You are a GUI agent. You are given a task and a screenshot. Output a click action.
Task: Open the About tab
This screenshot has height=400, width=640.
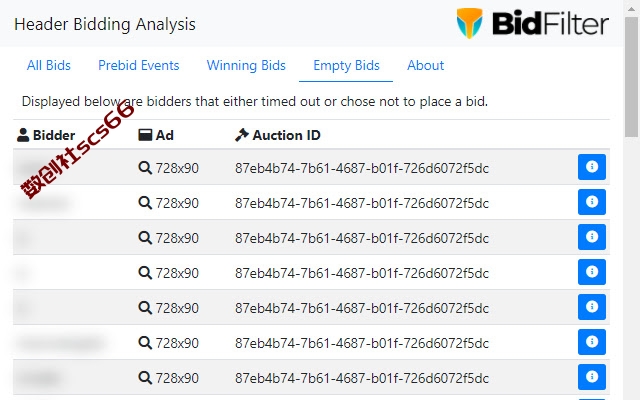(x=425, y=65)
